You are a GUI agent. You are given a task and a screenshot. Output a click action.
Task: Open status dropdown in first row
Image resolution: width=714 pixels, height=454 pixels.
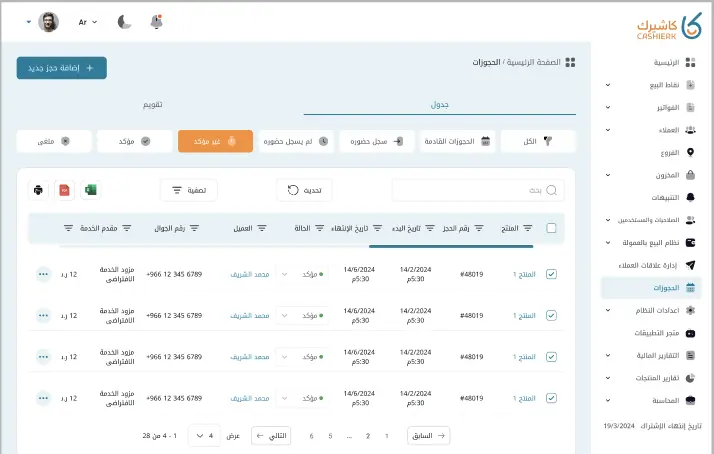click(302, 274)
